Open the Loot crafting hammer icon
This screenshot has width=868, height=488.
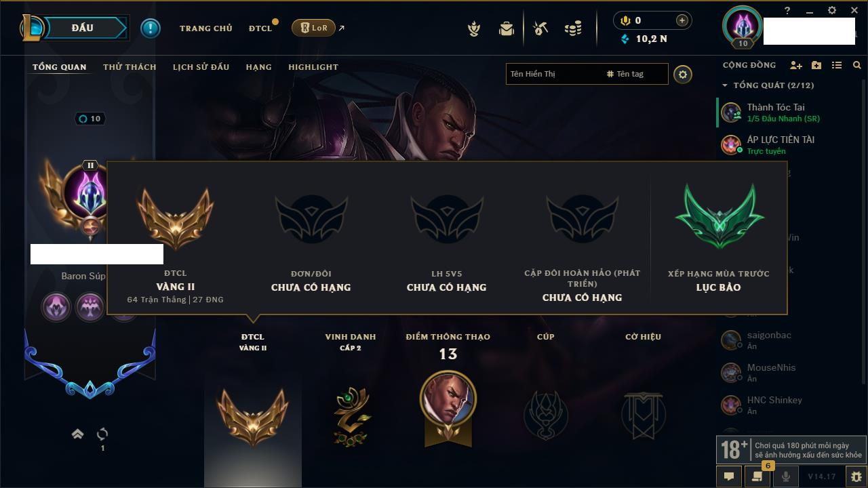540,28
